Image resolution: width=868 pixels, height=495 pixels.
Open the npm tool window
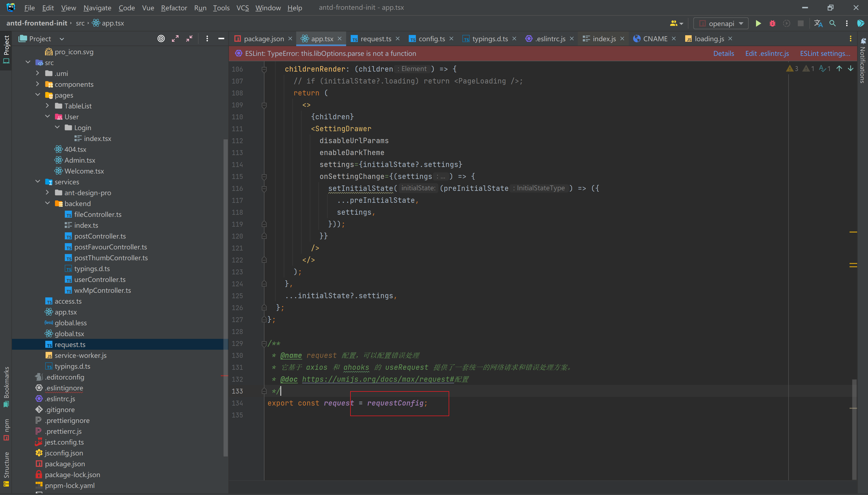click(x=6, y=429)
